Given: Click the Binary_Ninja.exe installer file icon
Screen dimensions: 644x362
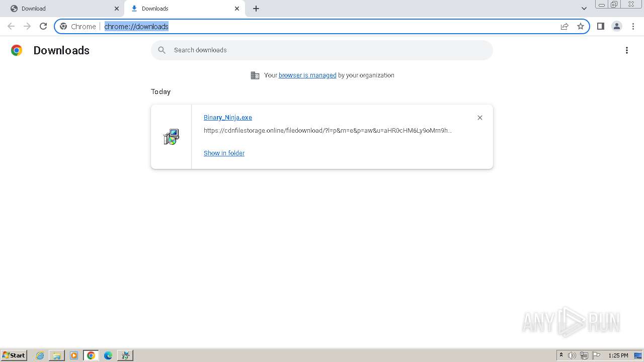Looking at the screenshot, I should [x=171, y=137].
